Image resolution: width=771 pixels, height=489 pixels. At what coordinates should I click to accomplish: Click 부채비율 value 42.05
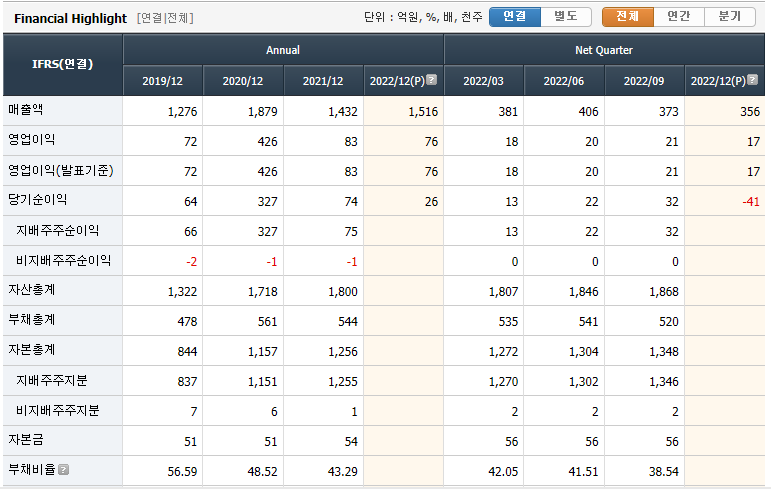click(x=503, y=472)
